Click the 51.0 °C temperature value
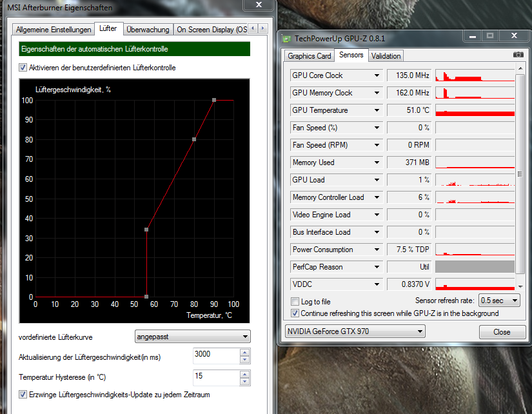 click(x=409, y=110)
